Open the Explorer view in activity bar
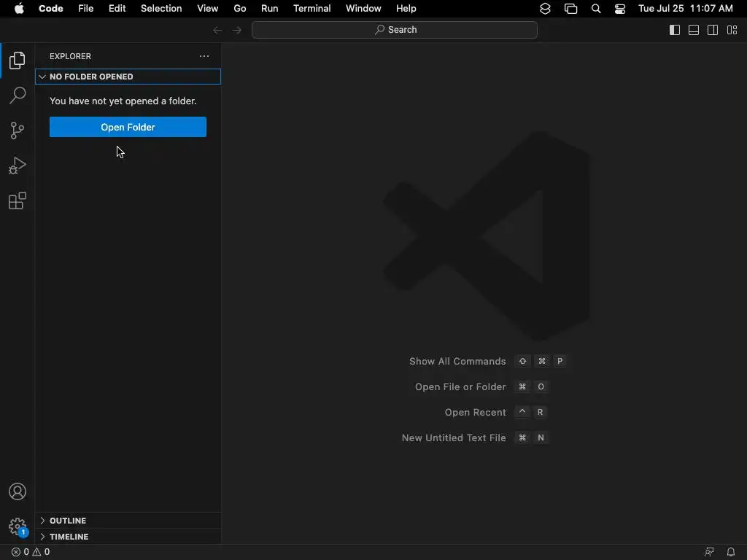Viewport: 747px width, 560px height. coord(18,61)
